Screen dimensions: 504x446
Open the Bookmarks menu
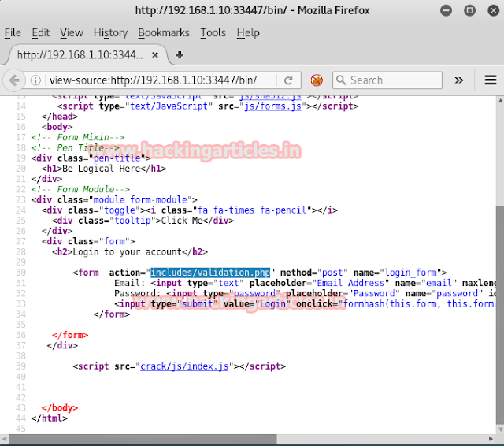coord(164,33)
